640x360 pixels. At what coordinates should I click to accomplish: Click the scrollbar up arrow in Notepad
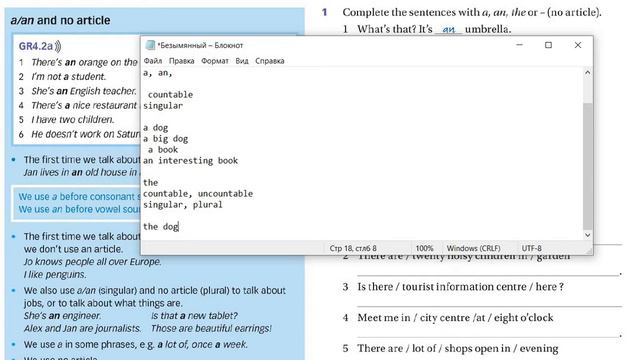click(587, 72)
